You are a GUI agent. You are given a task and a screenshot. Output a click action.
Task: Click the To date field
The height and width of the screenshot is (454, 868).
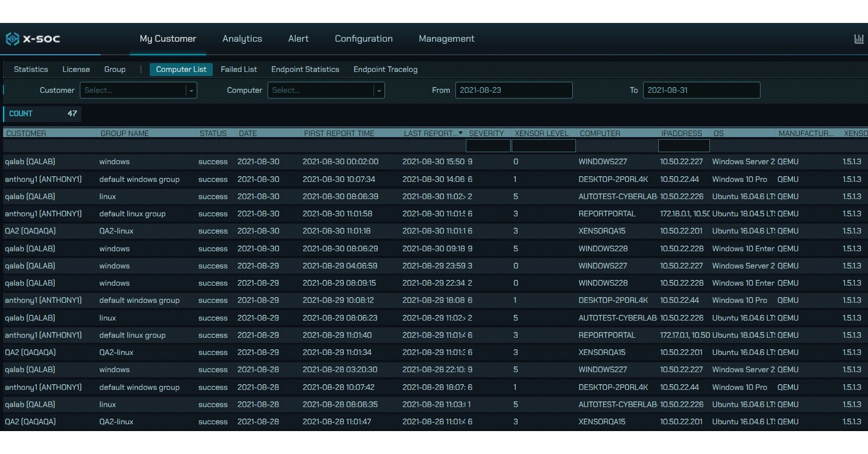click(701, 90)
